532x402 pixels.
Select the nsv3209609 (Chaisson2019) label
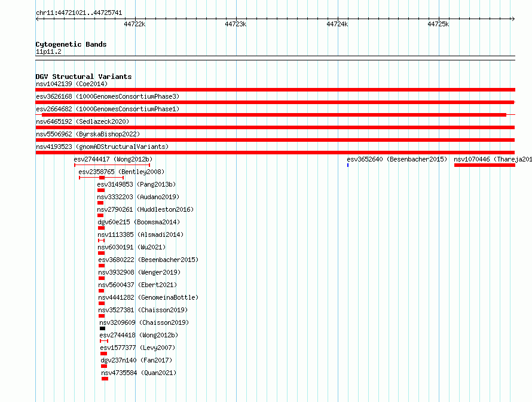(144, 322)
